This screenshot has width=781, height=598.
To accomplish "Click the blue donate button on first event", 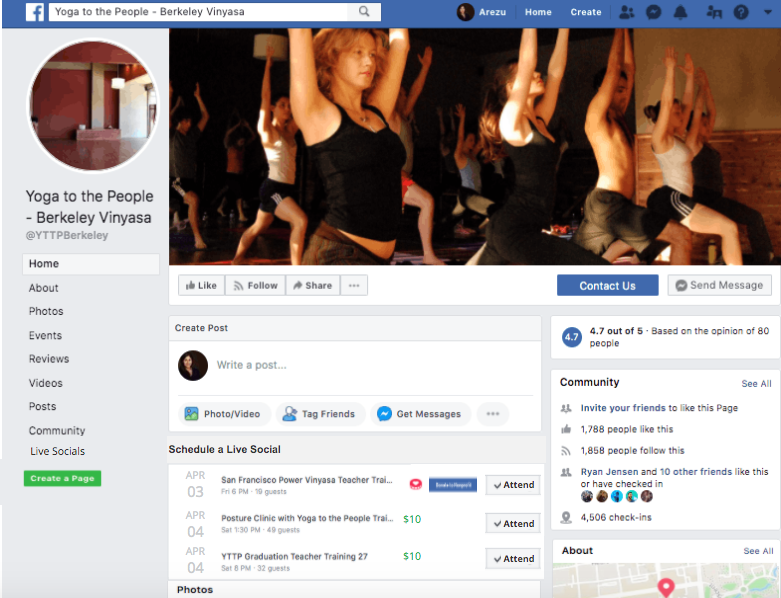I will pos(453,485).
